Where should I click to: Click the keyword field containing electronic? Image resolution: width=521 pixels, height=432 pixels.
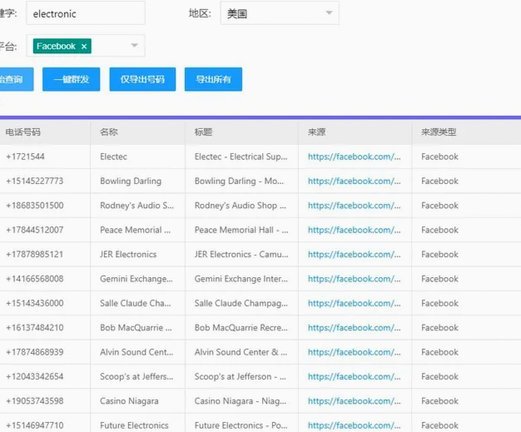(86, 13)
